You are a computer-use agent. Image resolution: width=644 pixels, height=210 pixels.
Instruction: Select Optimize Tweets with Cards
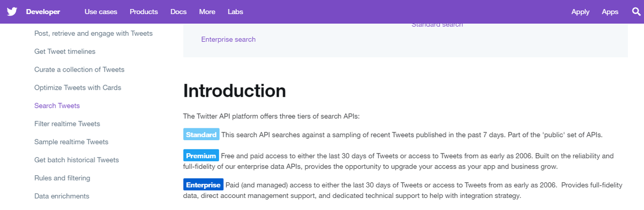pyautogui.click(x=78, y=88)
